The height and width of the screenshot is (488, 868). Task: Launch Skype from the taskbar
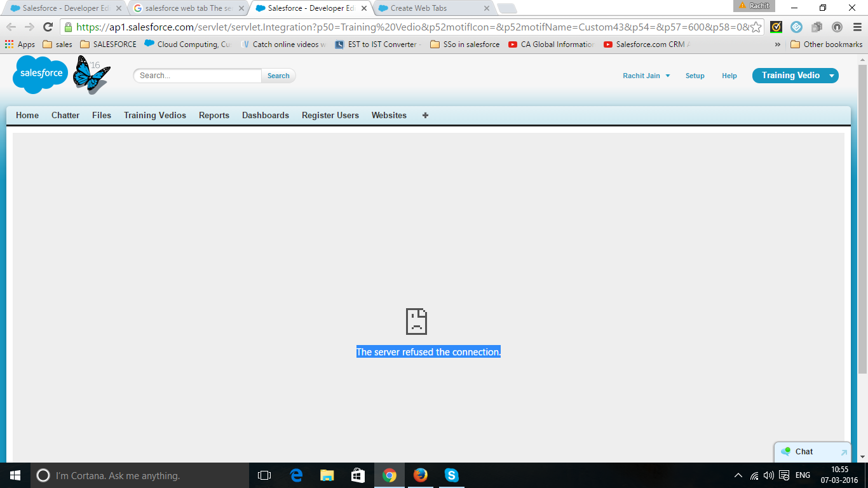451,475
